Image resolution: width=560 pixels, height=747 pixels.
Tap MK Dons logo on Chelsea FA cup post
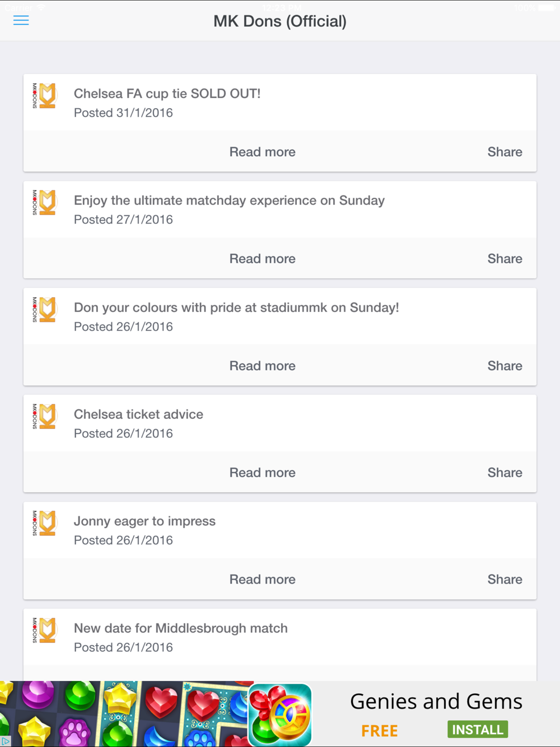(44, 96)
